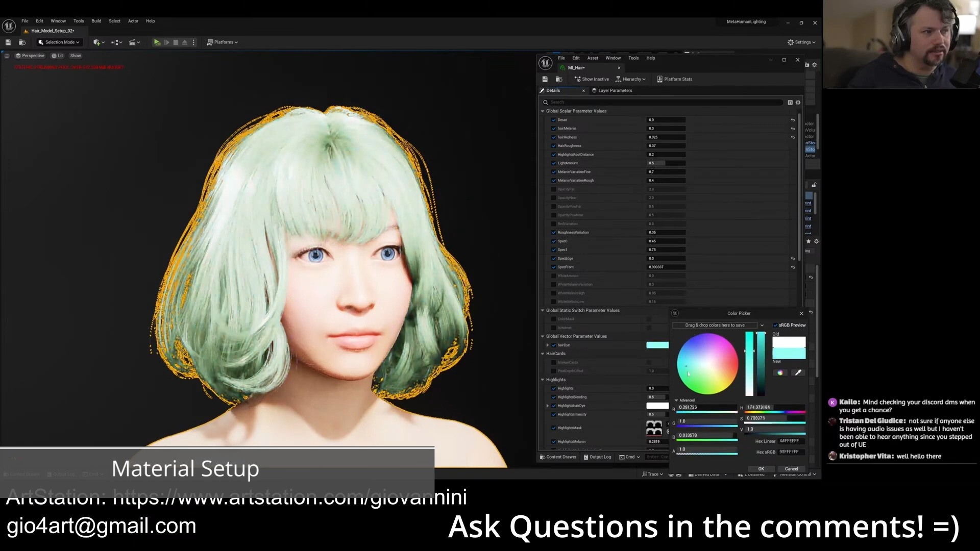Click the cinematics clapperboard icon
This screenshot has width=980, height=551.
tap(133, 42)
